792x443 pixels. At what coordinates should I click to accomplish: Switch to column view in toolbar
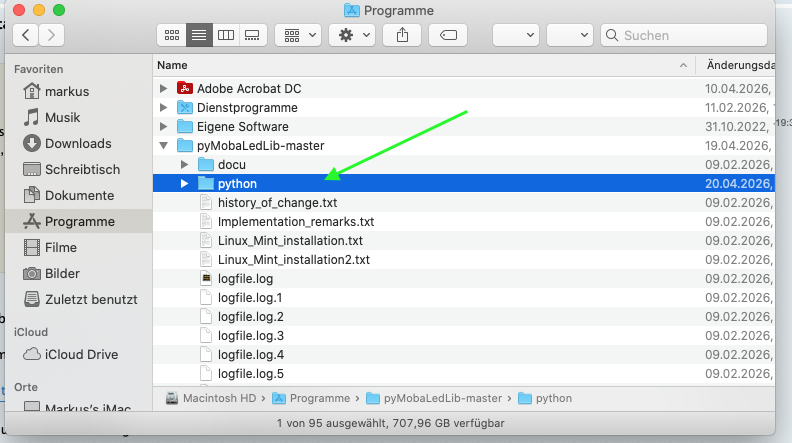click(x=226, y=35)
